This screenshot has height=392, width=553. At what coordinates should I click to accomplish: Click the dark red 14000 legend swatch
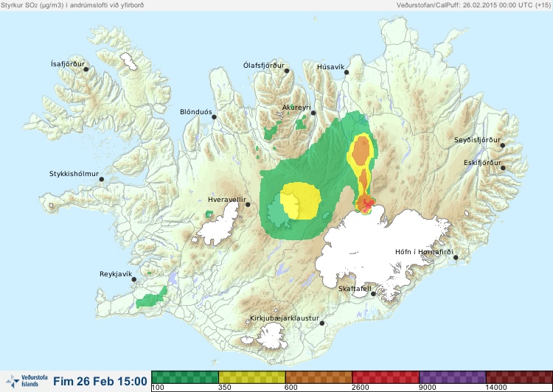[x=519, y=377]
